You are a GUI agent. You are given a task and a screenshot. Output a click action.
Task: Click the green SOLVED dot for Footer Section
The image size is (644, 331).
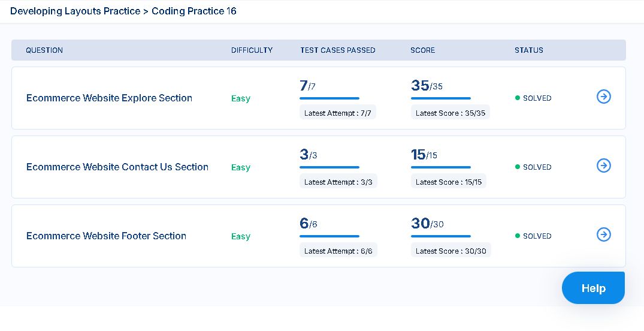(x=518, y=236)
